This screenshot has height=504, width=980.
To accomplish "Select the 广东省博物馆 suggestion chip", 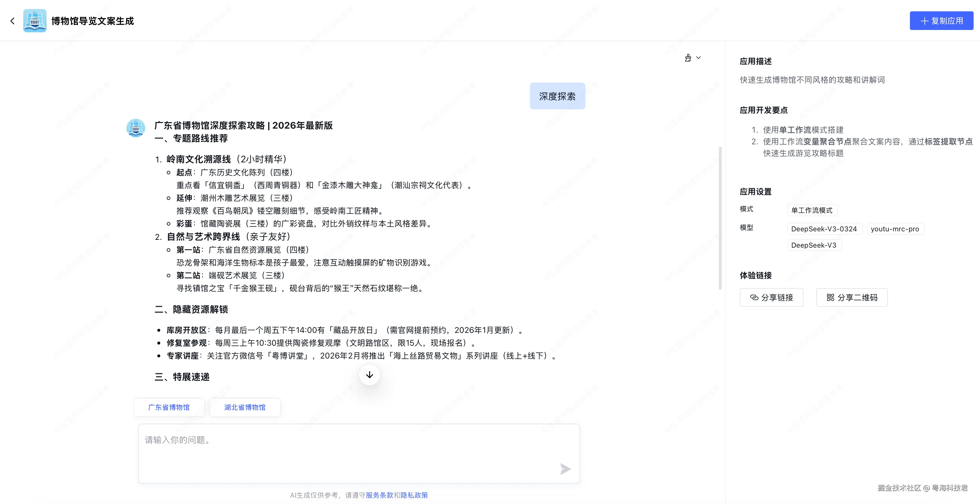I will (x=169, y=407).
